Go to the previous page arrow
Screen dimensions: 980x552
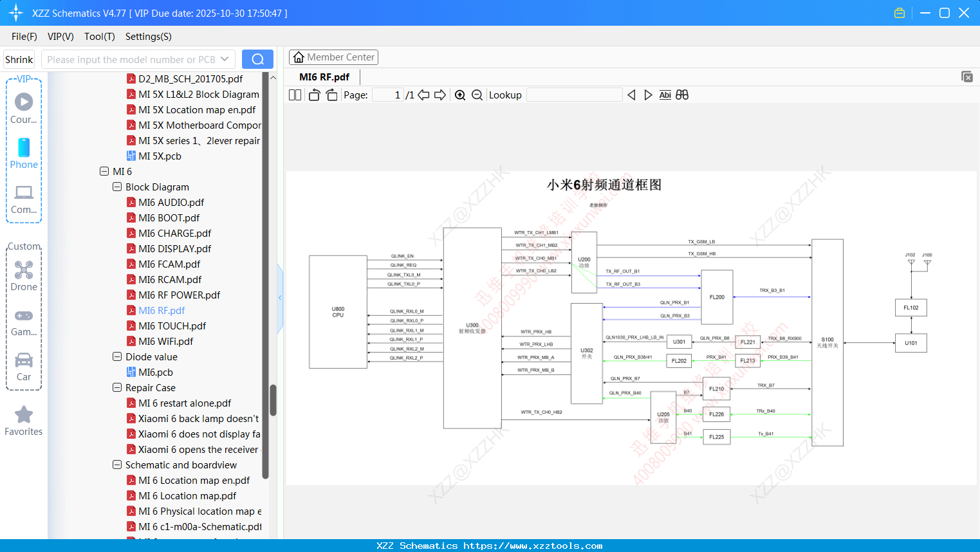click(x=423, y=95)
